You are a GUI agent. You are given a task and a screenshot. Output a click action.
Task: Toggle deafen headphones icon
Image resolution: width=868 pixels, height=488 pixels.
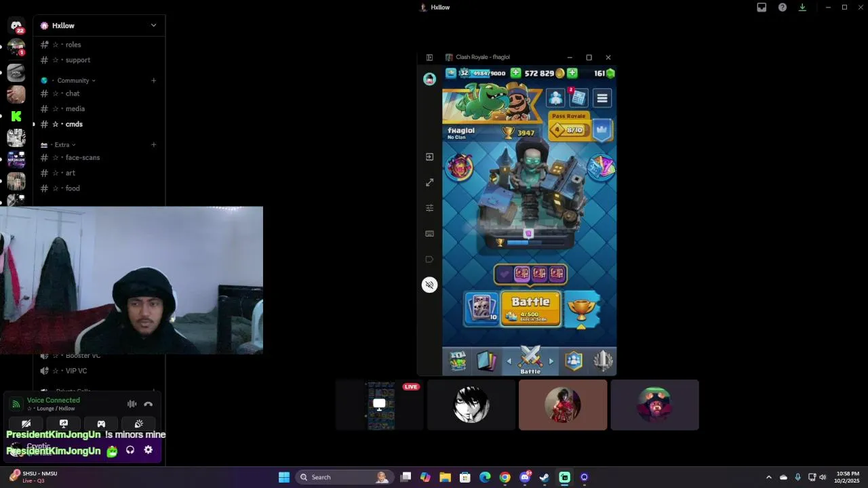(x=130, y=450)
